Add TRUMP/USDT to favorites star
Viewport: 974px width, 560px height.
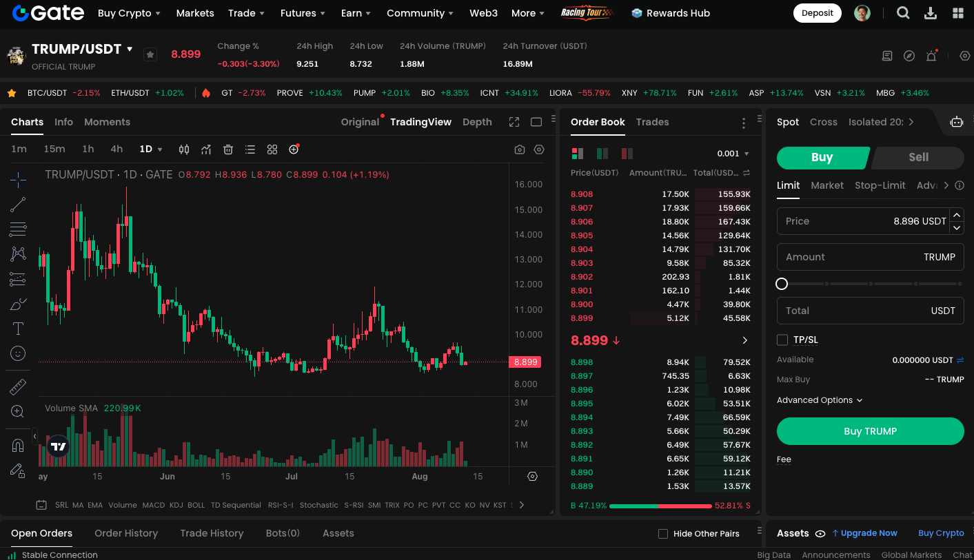click(150, 54)
